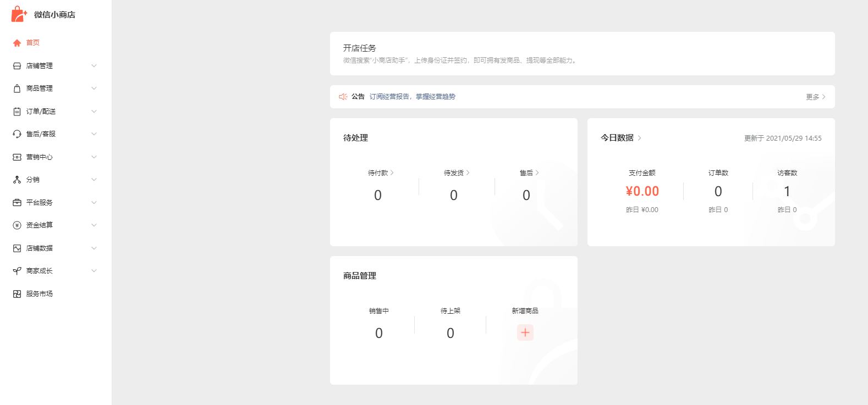This screenshot has height=405, width=868.
Task: Click the 更新于 2021/05/29 14:55 timestamp
Action: coord(783,138)
